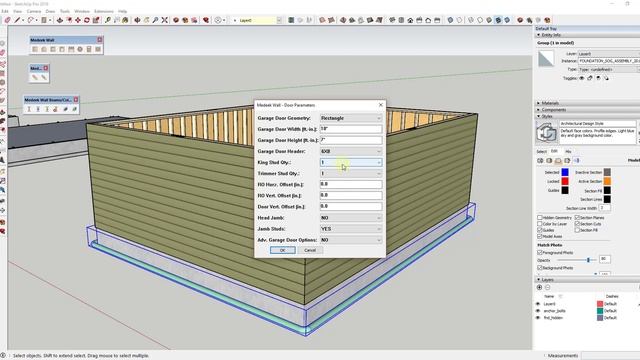Click the Garage Door Width input field
This screenshot has width=640, height=360.
(351, 129)
